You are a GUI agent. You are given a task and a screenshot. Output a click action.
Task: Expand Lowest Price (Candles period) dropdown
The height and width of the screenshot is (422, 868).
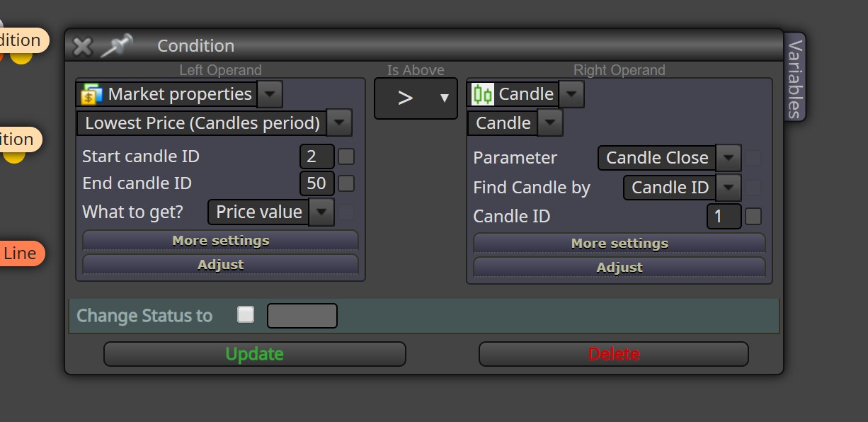click(339, 123)
